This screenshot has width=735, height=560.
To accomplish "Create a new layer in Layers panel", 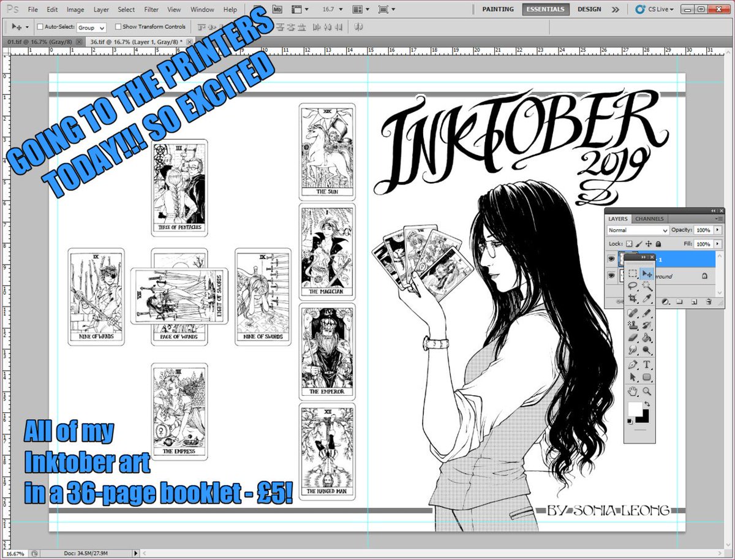I will 693,301.
